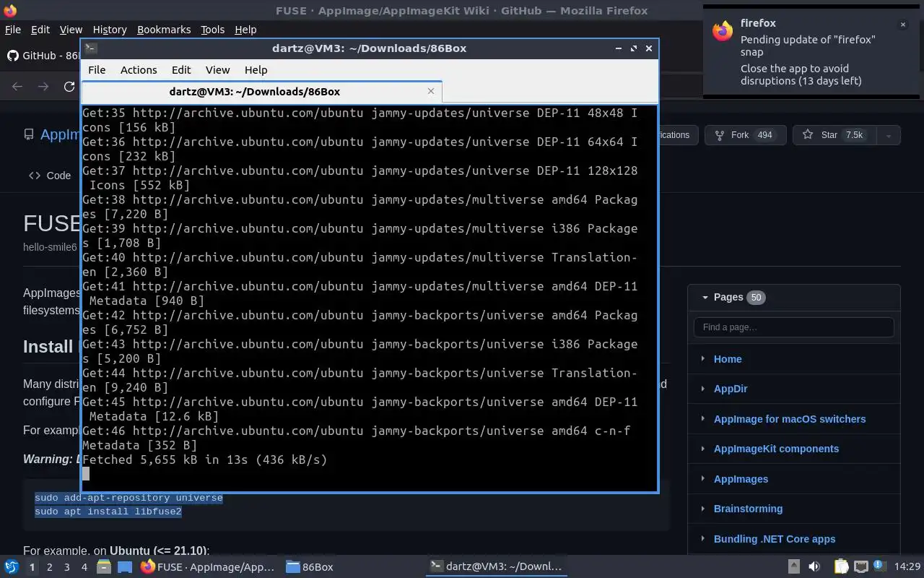
Task: Open the volume speaker tray icon
Action: pos(814,567)
